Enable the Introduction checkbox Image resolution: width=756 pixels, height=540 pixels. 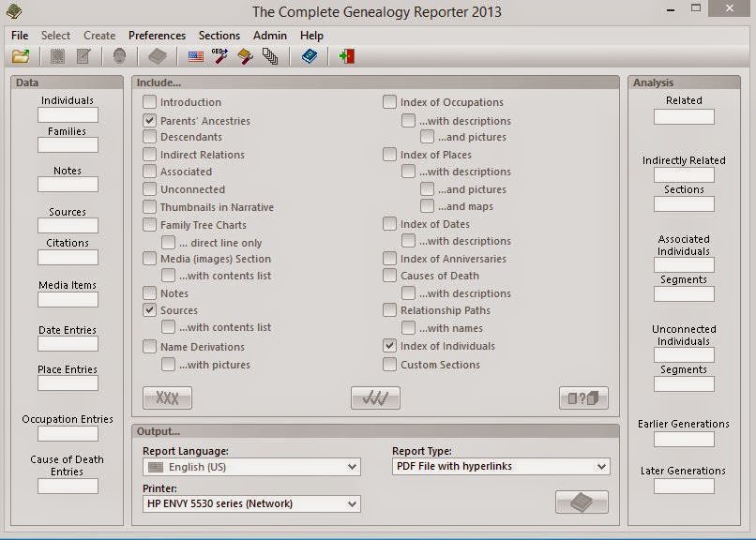[x=149, y=101]
